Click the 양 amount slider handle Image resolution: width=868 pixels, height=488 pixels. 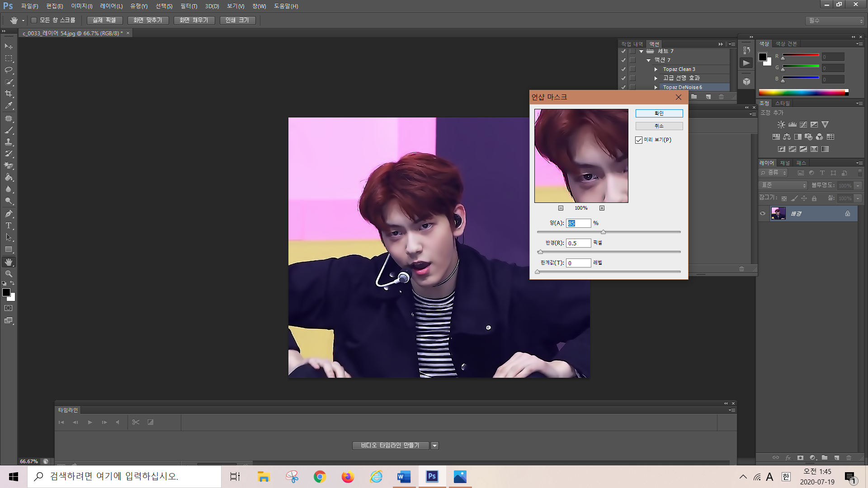(x=603, y=232)
